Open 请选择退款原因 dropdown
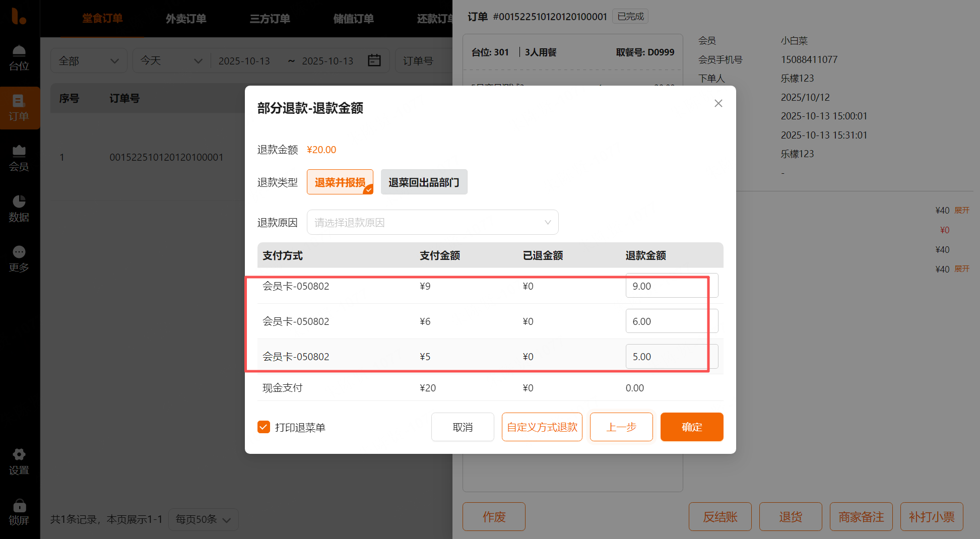This screenshot has height=539, width=980. coord(433,222)
